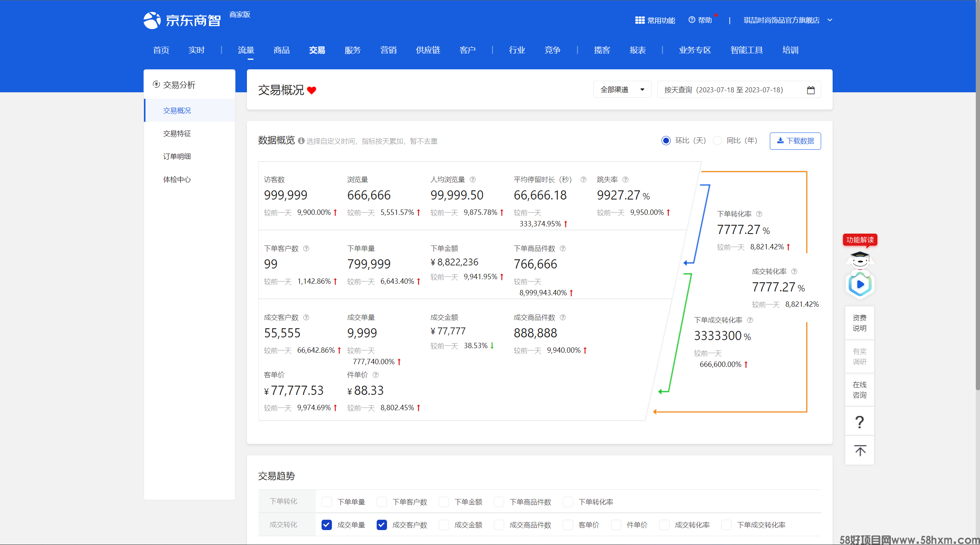Select 同比 (年) radio button
This screenshot has height=545, width=980.
(717, 141)
